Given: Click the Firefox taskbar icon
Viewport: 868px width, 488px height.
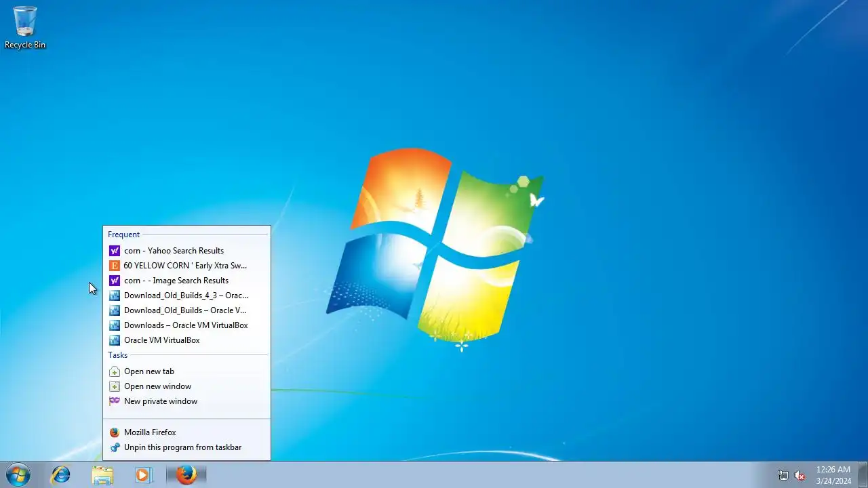Looking at the screenshot, I should (186, 475).
